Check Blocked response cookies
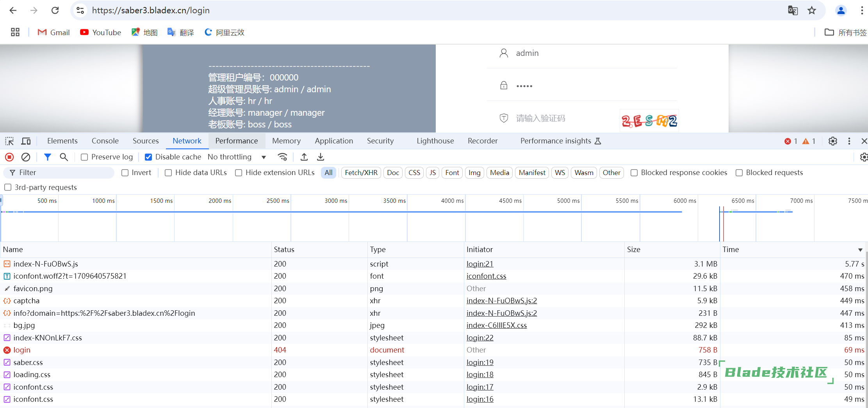 click(634, 173)
